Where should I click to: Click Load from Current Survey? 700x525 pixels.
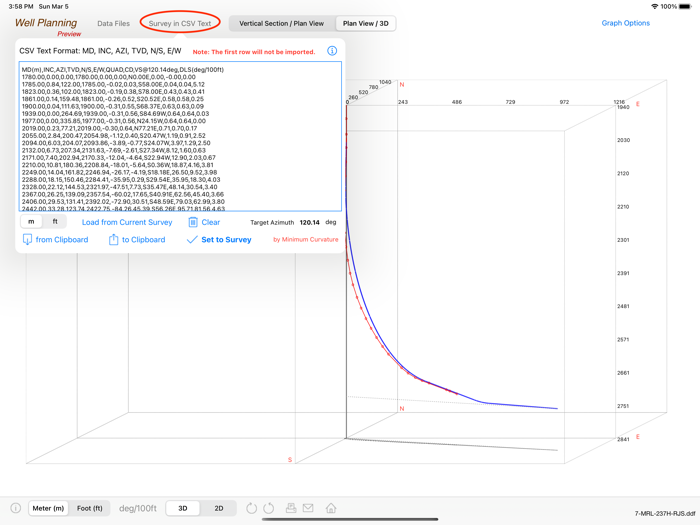point(127,222)
